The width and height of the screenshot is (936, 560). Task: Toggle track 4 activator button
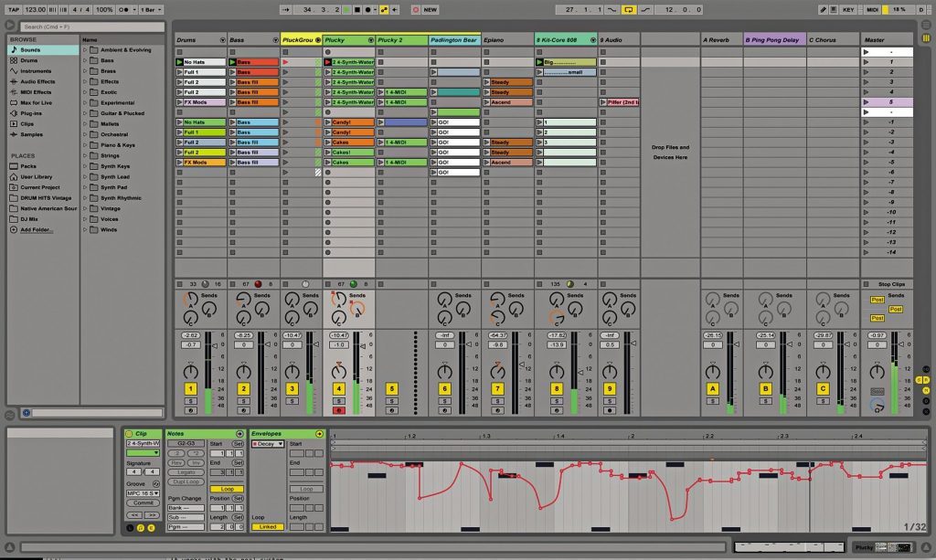[338, 389]
